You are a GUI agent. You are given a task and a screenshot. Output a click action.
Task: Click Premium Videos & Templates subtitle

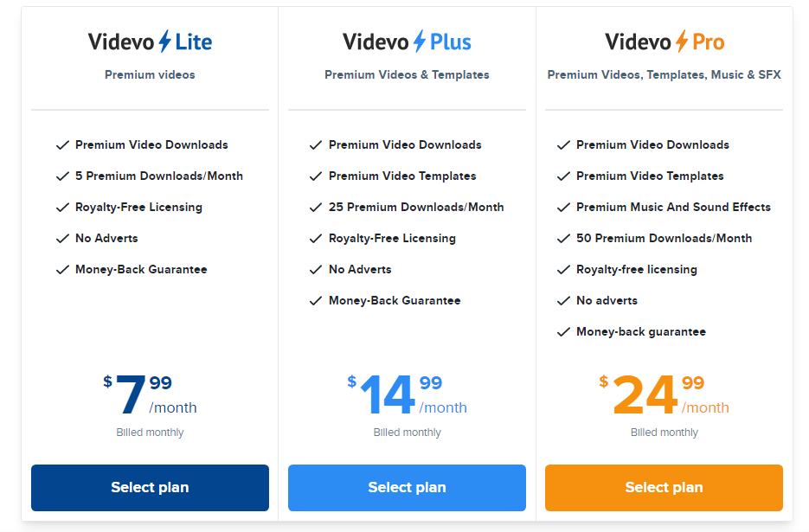click(x=407, y=74)
